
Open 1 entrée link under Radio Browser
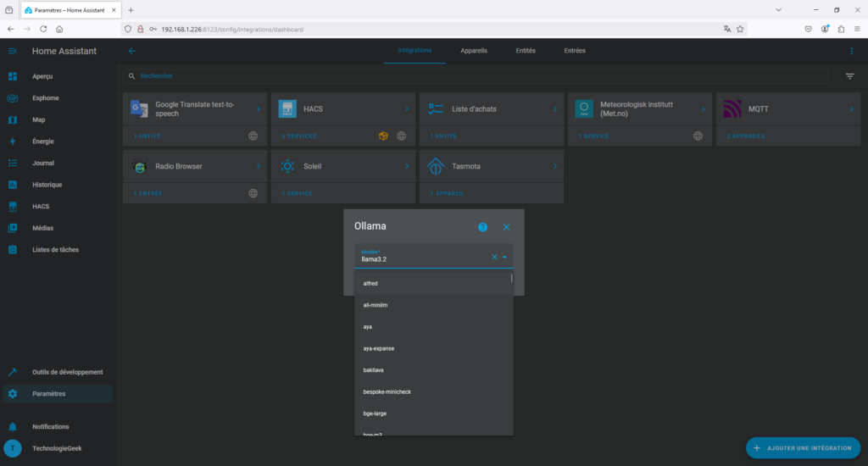point(147,194)
